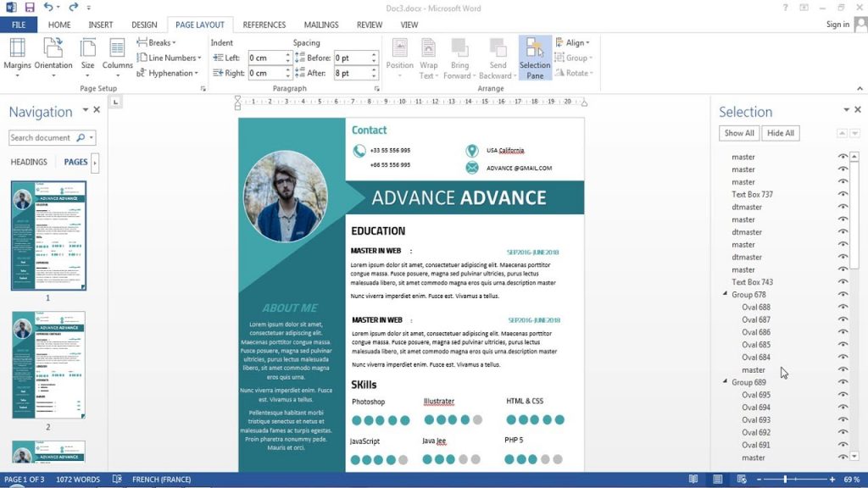Hide Text Box 737 using eye icon
Screen dimensions: 868x488
843,194
